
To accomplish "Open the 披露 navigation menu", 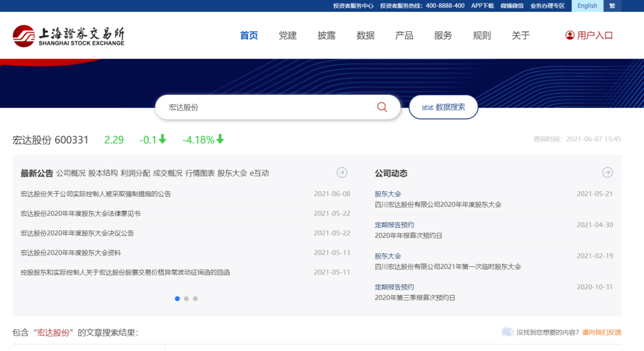I will (x=327, y=36).
